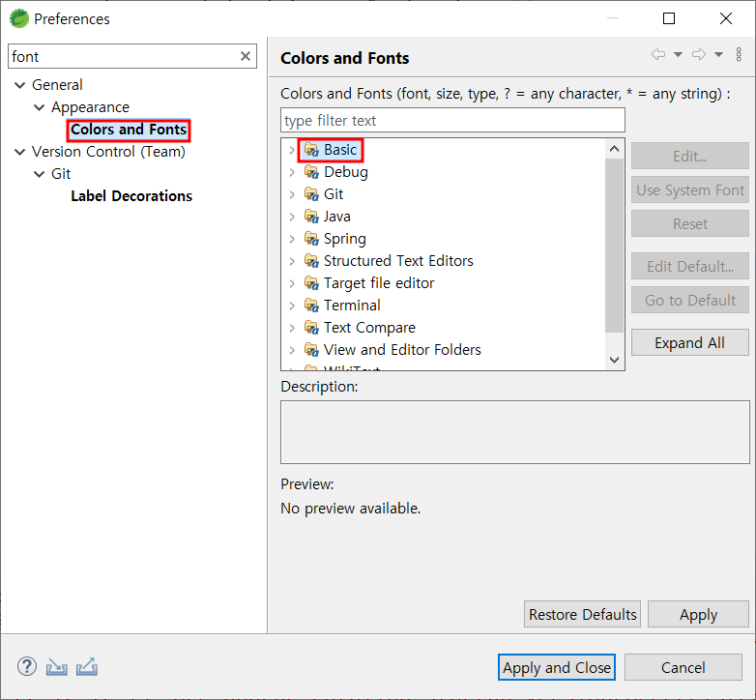This screenshot has width=756, height=700.
Task: Click Restore Defaults button
Action: tap(582, 614)
